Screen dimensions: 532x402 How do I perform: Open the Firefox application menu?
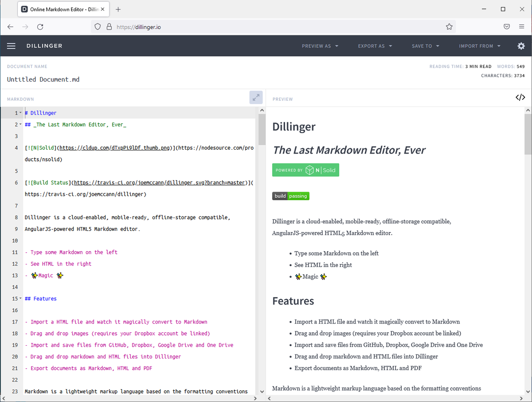pyautogui.click(x=521, y=27)
